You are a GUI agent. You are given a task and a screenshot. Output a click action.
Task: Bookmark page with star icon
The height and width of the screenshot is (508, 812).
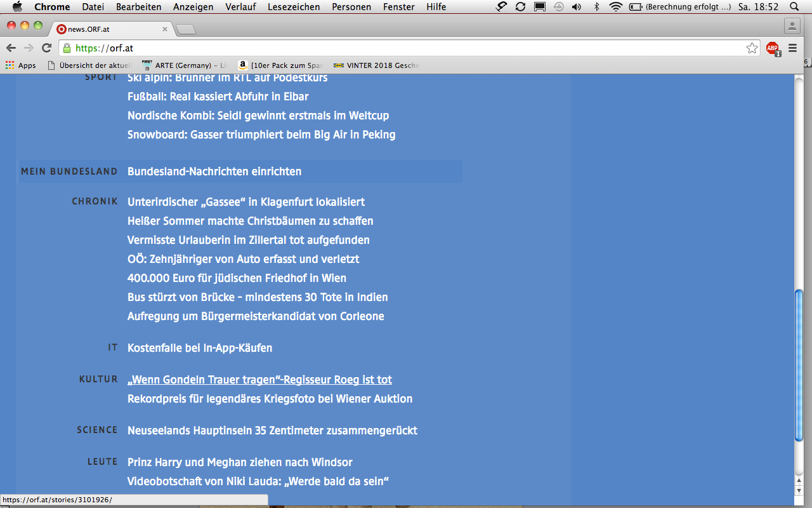tap(752, 48)
